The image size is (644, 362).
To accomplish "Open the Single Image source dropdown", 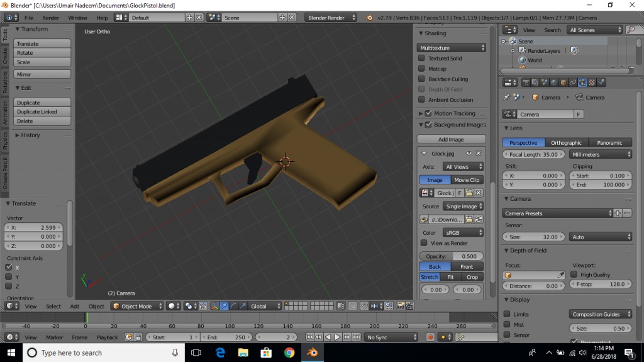I will [463, 206].
